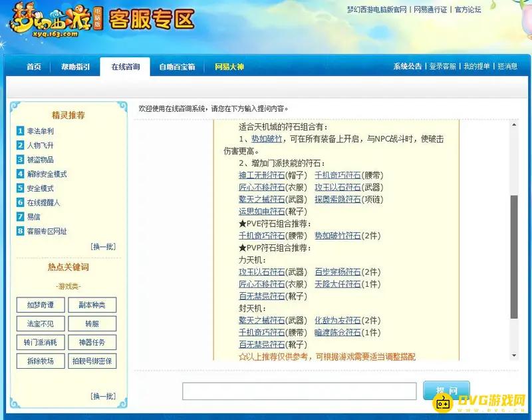Open 我的提单 page
This screenshot has width=532, height=420.
point(477,66)
